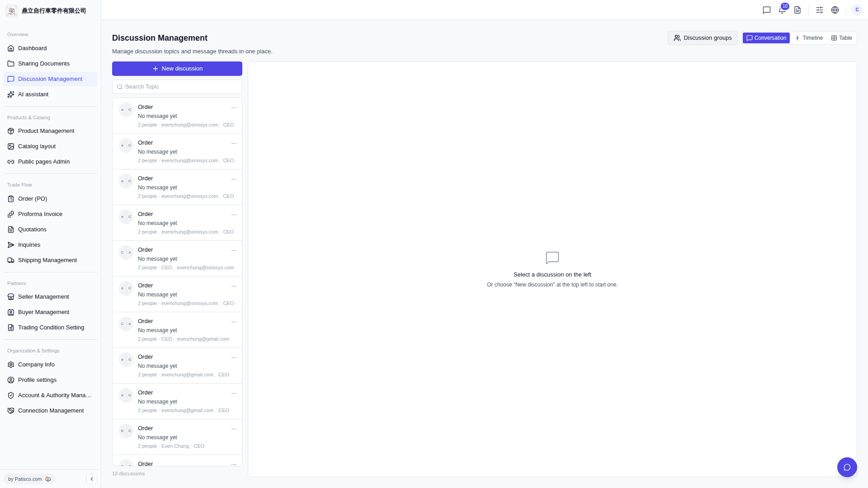Screen dimensions: 868x488
Task: Open Shipping Management page
Action: click(x=50, y=260)
